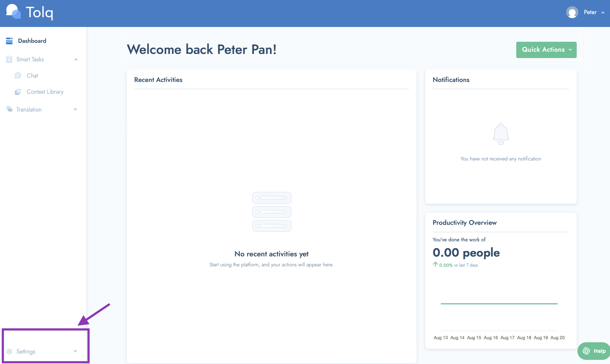Click the productivity chart green line

pyautogui.click(x=499, y=304)
